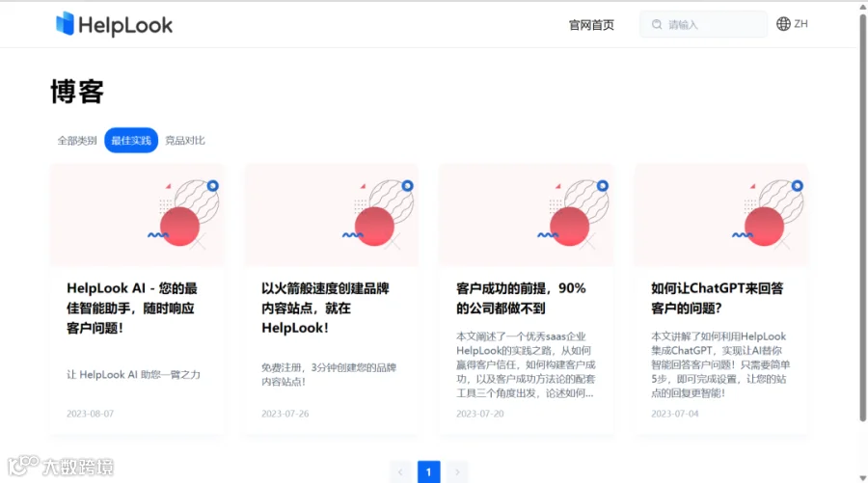Select the 竞品对比 category tab

185,141
